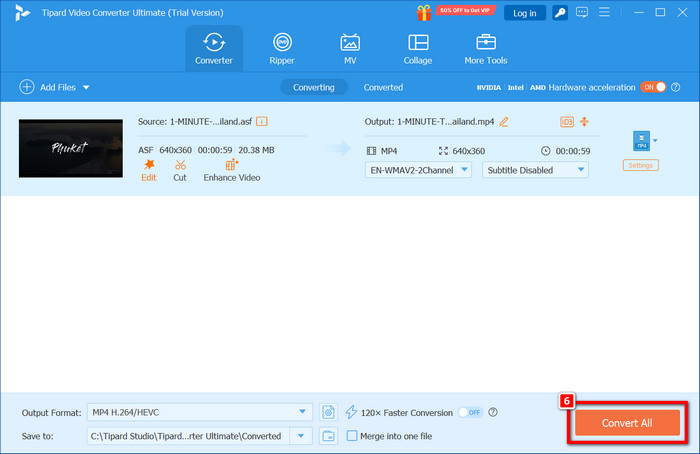The height and width of the screenshot is (454, 700).
Task: Open Hardware acceleration help icon
Action: pos(676,87)
